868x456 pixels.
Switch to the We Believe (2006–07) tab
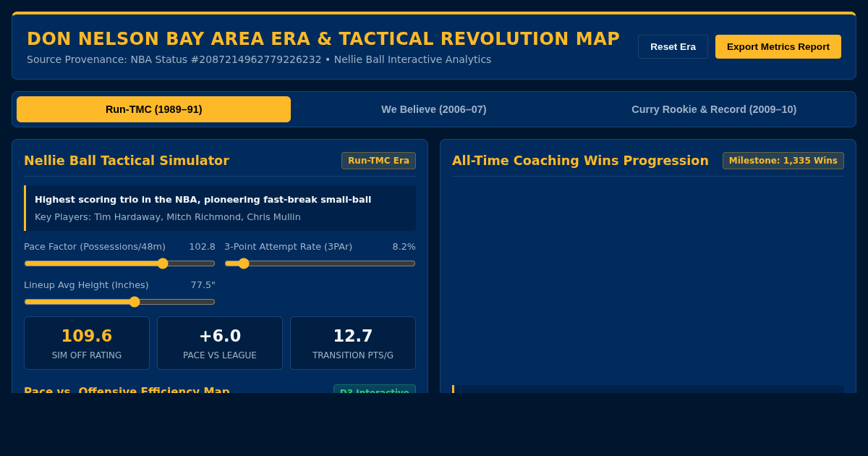(434, 109)
